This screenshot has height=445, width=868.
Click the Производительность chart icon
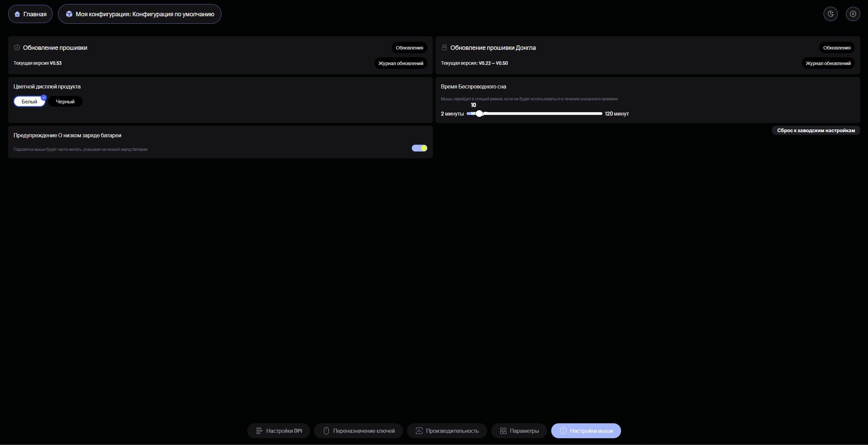click(419, 431)
